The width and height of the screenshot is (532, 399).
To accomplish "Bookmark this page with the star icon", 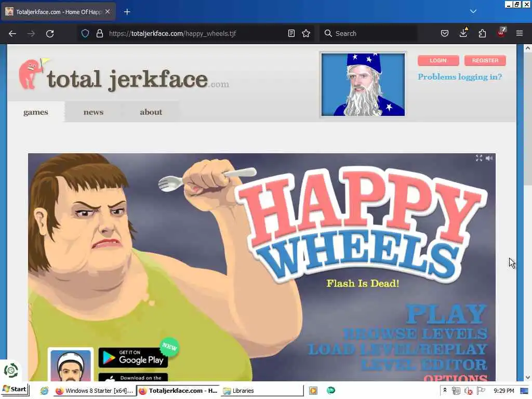I will point(306,33).
